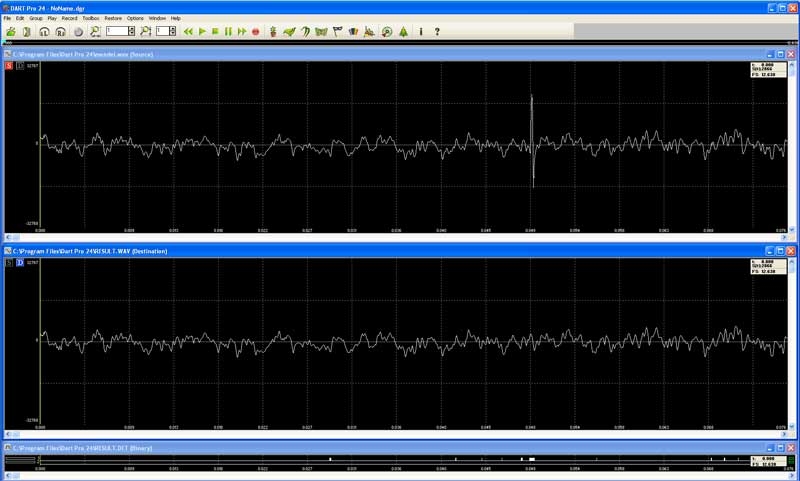Open the Help menu

176,18
